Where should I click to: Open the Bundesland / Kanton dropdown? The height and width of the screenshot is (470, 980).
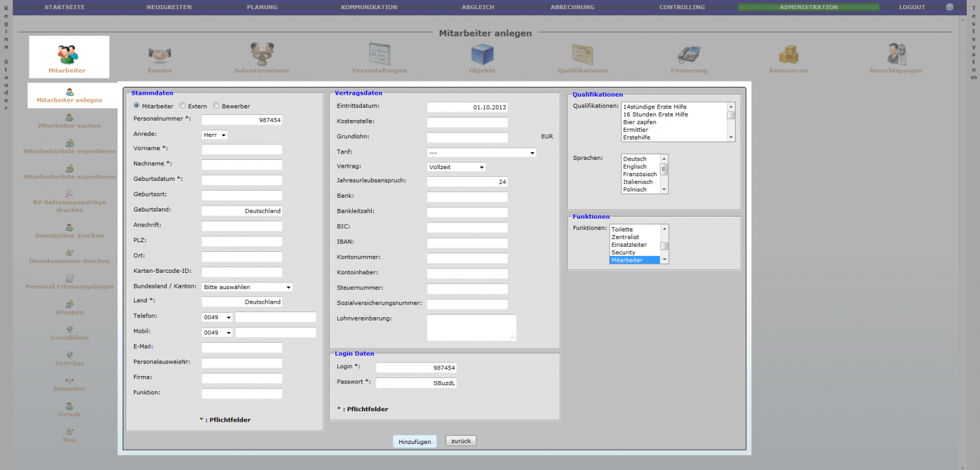pos(247,287)
